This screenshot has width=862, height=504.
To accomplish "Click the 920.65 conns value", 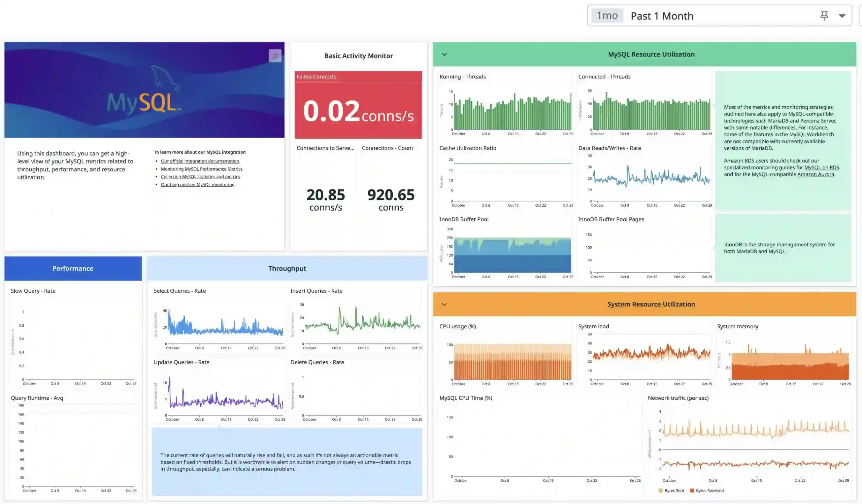I will click(x=391, y=200).
